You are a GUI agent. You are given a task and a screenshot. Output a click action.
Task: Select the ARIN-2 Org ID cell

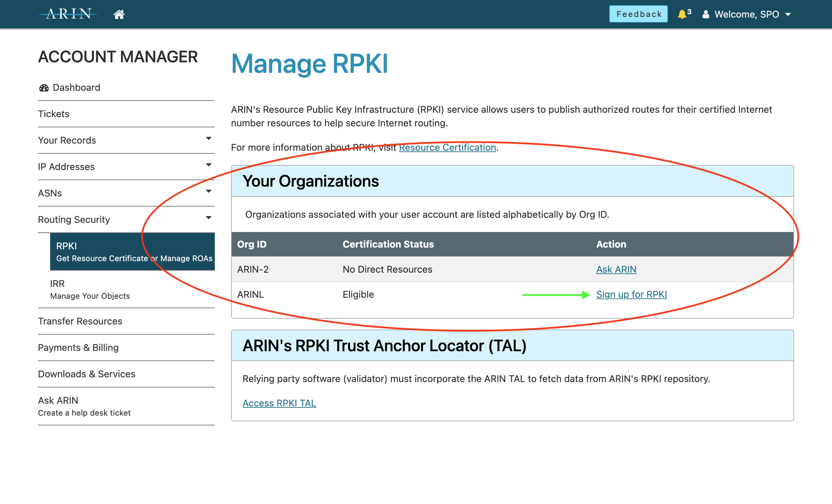(x=253, y=269)
